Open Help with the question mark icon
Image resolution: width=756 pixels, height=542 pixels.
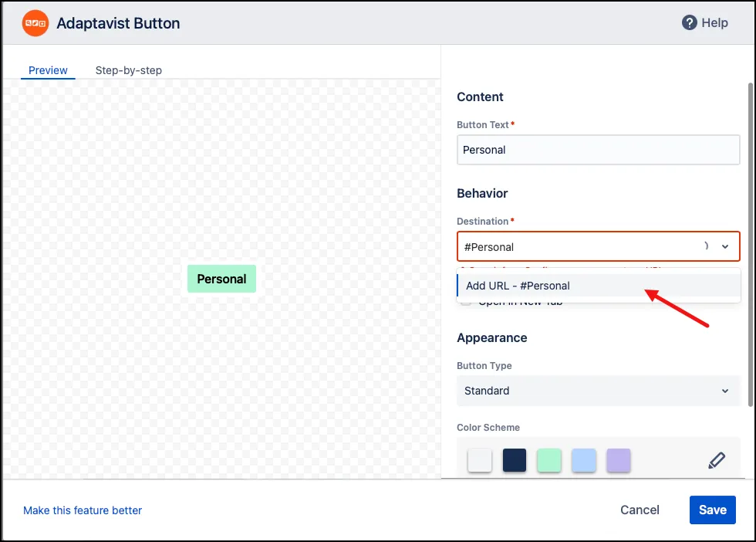(689, 22)
